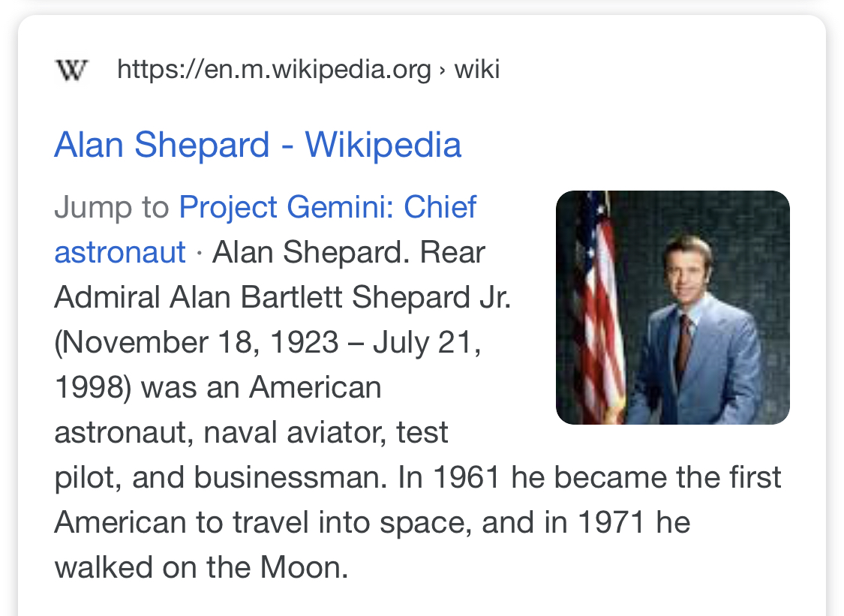Click "walked on the Moon." sentence ending
Viewport: 844px width, 616px height.
(201, 567)
